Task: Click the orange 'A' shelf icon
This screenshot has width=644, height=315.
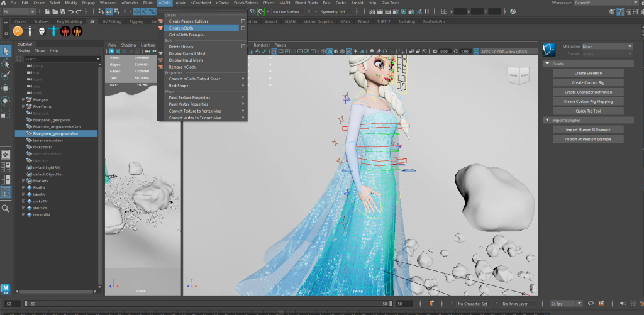Action: point(18,31)
